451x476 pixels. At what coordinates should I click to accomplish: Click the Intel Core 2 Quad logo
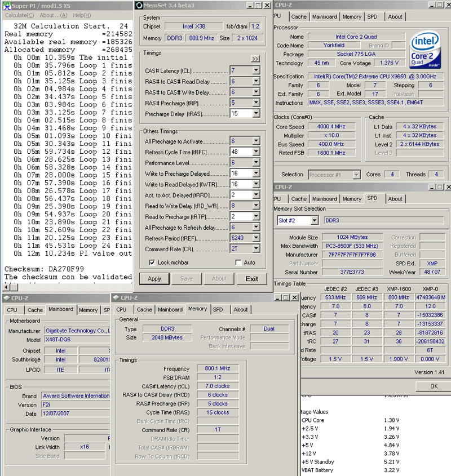pyautogui.click(x=425, y=50)
